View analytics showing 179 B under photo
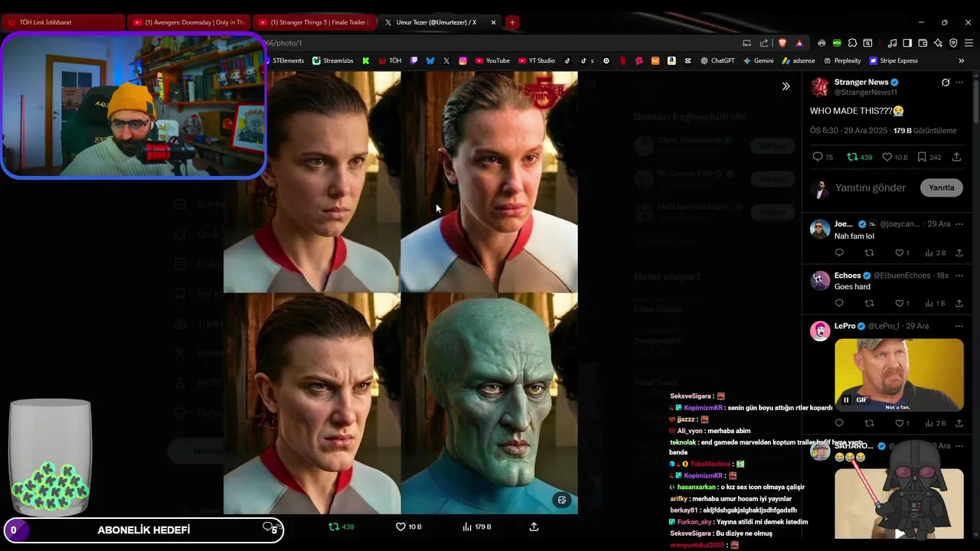The image size is (980, 551). tap(477, 527)
